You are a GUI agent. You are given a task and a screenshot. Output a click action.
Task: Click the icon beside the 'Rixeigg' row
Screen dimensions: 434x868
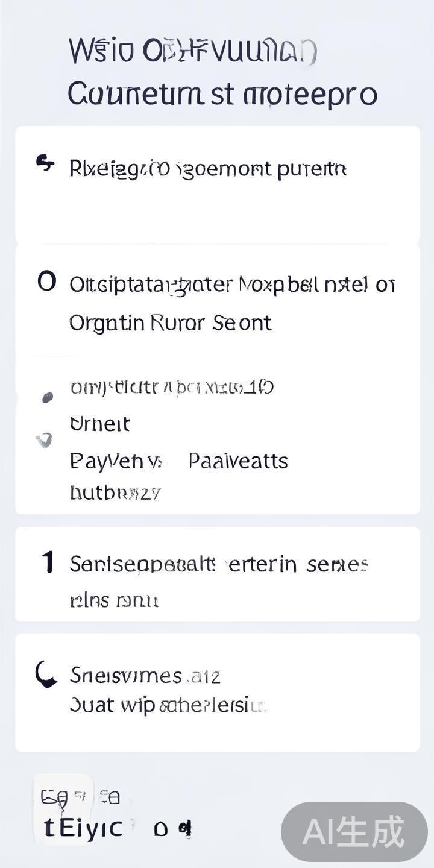coord(45,163)
